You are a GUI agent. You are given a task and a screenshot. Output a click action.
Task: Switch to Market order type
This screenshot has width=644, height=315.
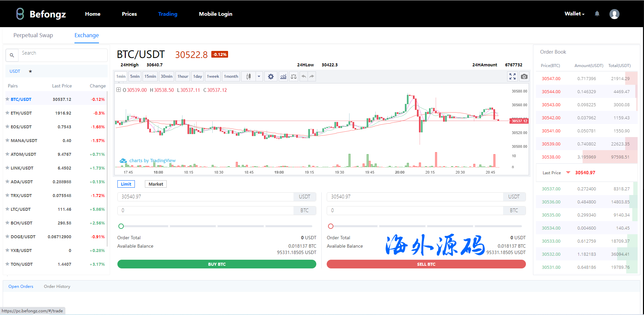[156, 184]
